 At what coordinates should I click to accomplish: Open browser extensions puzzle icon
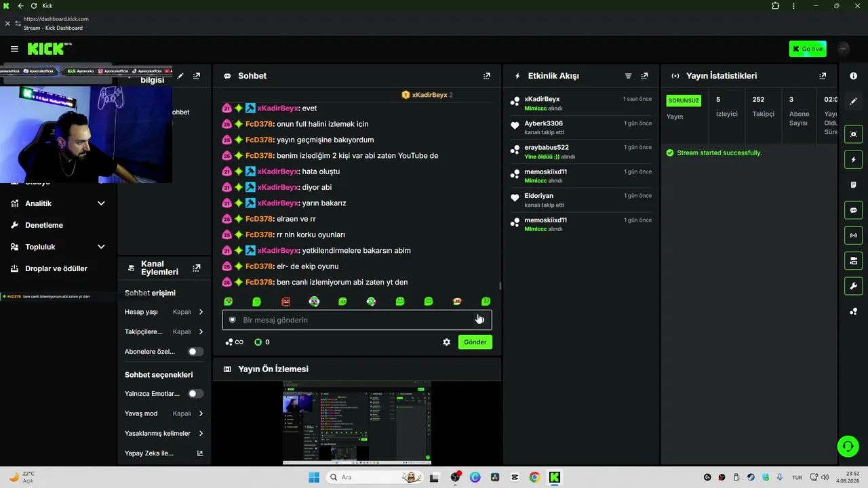click(x=775, y=6)
